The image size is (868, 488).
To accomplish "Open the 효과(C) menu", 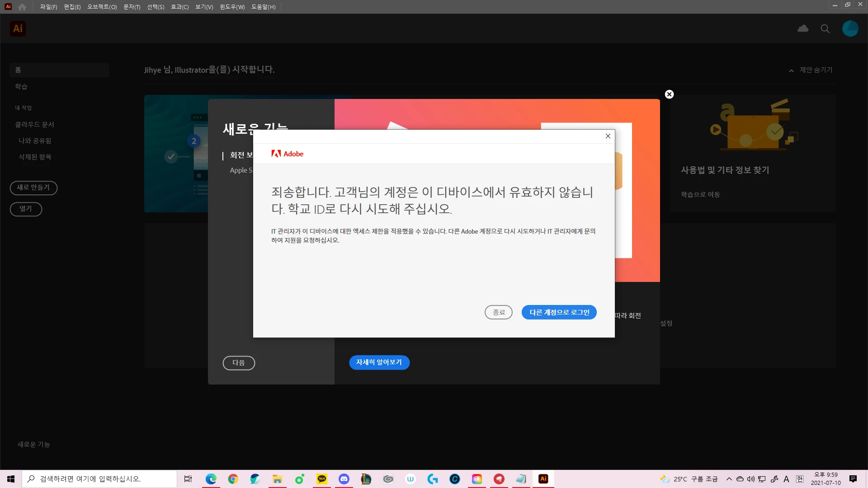I will [179, 7].
